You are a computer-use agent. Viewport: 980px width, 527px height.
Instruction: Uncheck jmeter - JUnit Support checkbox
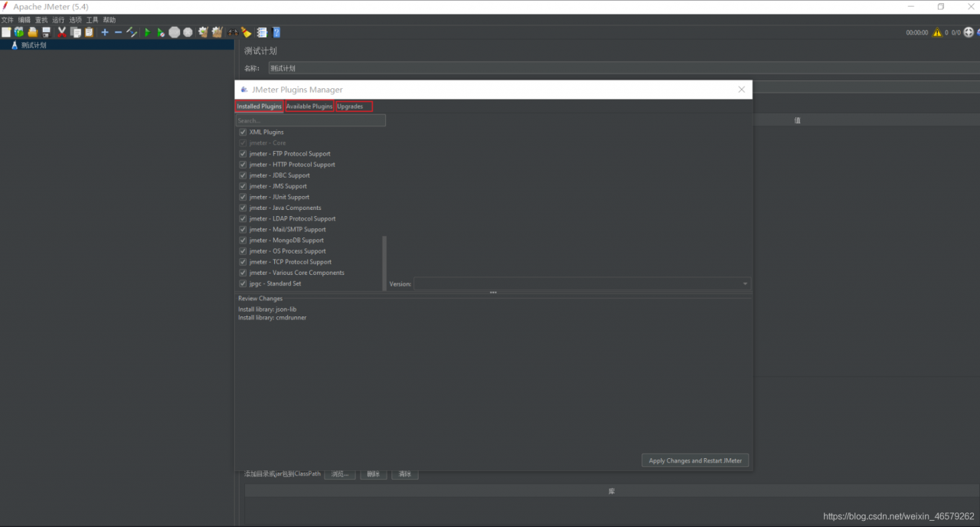pyautogui.click(x=243, y=196)
